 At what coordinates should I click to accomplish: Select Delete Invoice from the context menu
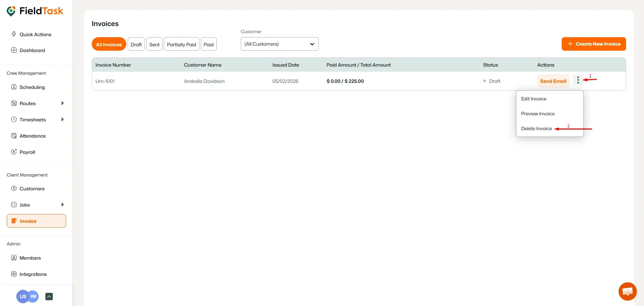coord(536,128)
